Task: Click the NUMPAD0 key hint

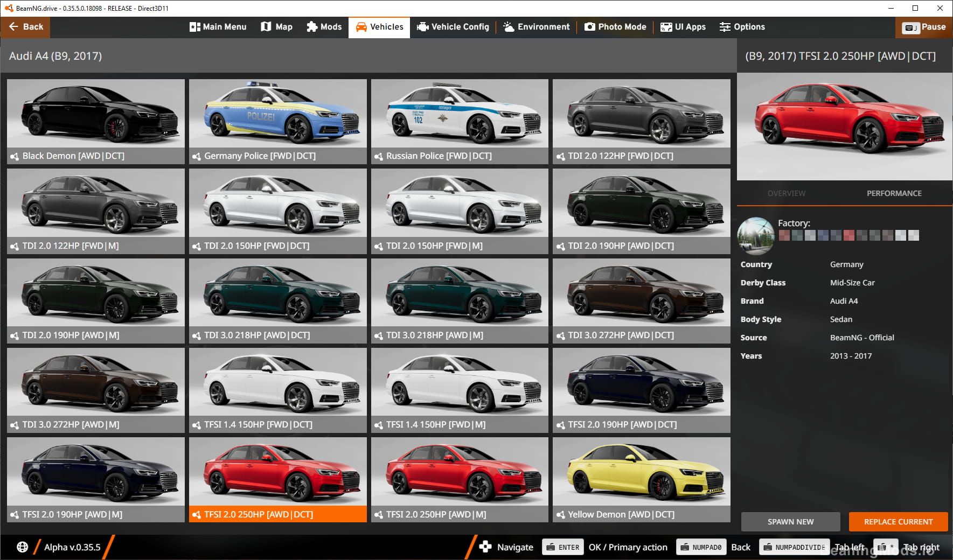Action: point(701,547)
